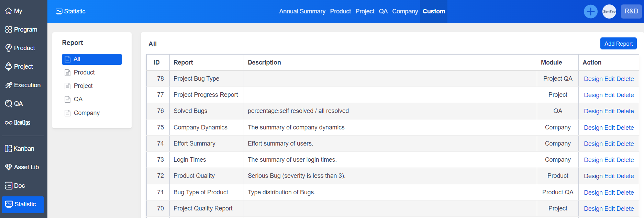Select the Custom top tab
This screenshot has height=218, width=644.
click(434, 11)
